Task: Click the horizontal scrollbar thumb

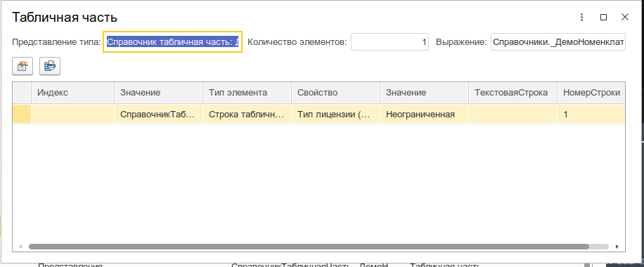Action: 309,247
